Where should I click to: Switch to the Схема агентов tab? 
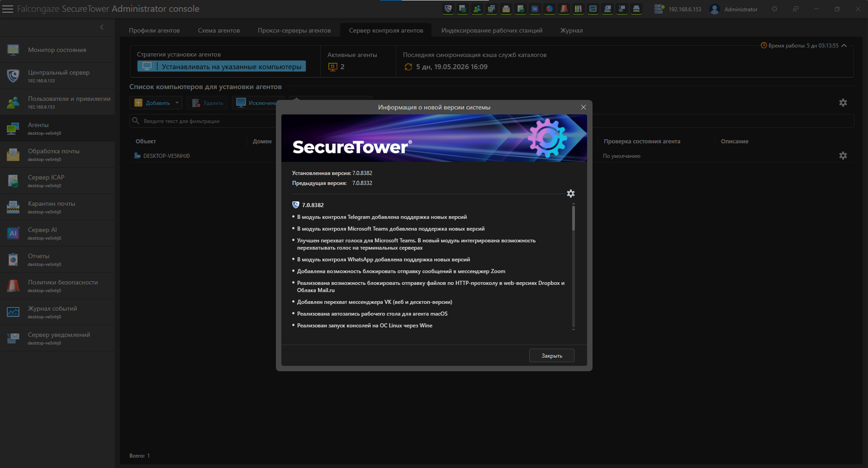[x=219, y=30]
